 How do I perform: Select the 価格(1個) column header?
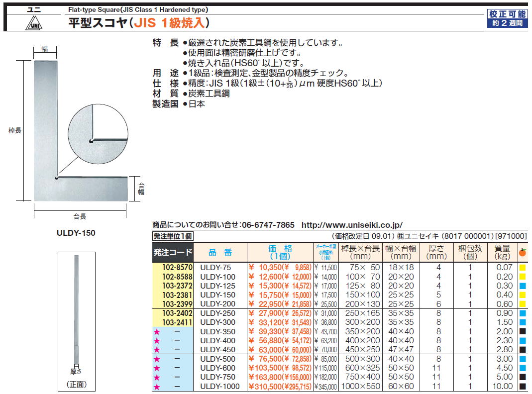(x=280, y=252)
